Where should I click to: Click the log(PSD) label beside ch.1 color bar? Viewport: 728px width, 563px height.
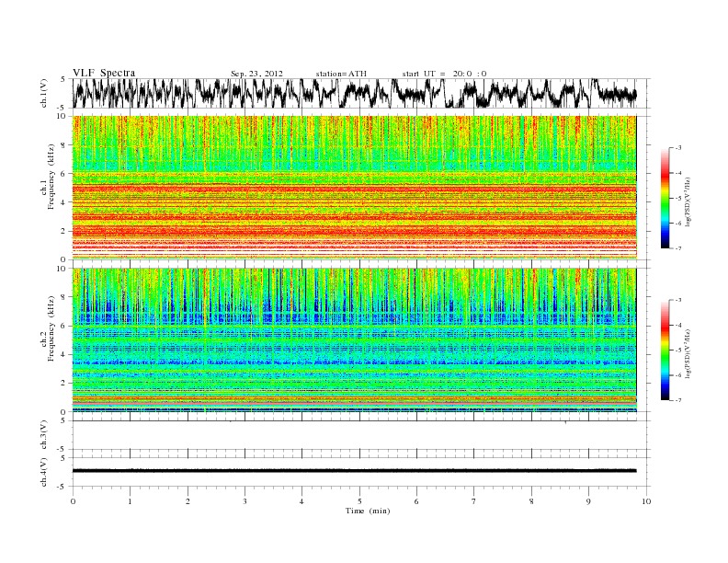click(688, 201)
